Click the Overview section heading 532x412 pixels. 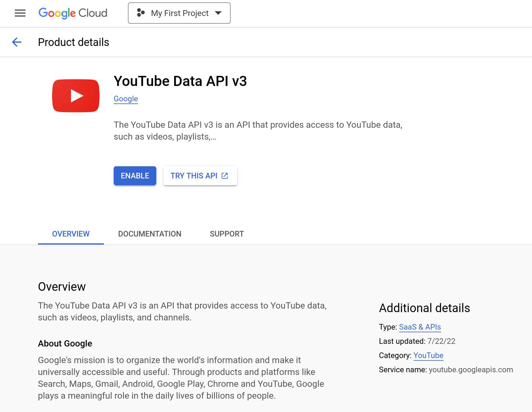62,287
